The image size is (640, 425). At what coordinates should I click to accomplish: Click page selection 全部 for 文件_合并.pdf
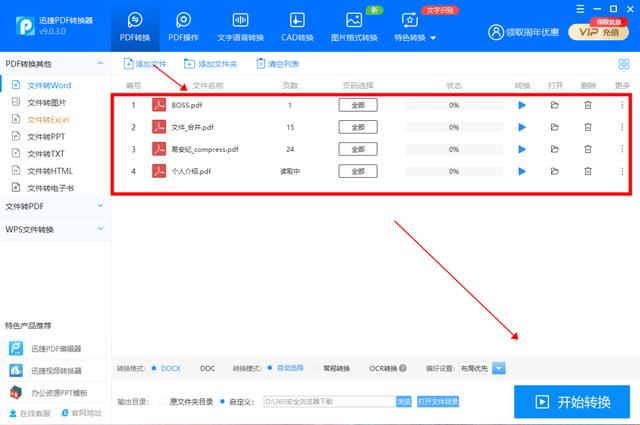(358, 127)
